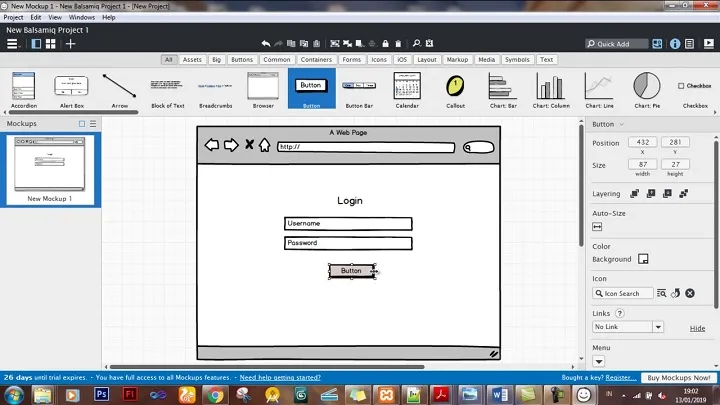
Task: Click the add new mockup plus icon
Action: 70,44
